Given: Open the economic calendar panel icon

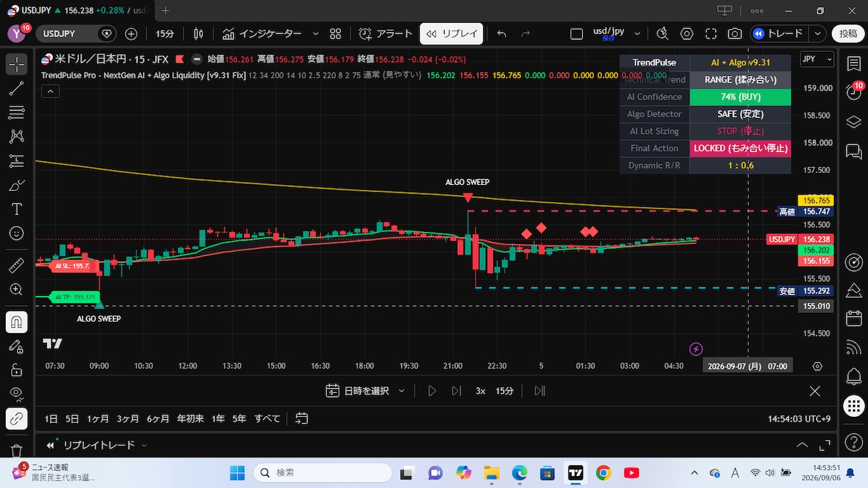Looking at the screenshot, I should [854, 319].
